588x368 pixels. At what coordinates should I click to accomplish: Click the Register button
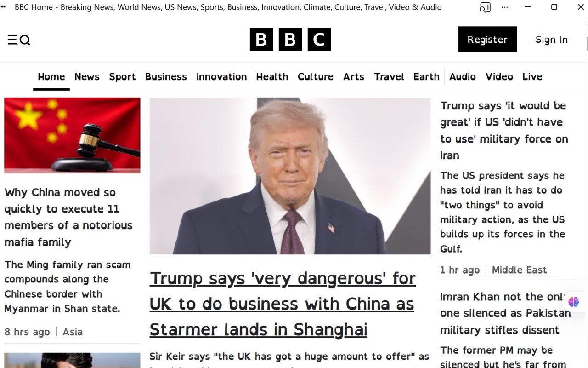[487, 39]
